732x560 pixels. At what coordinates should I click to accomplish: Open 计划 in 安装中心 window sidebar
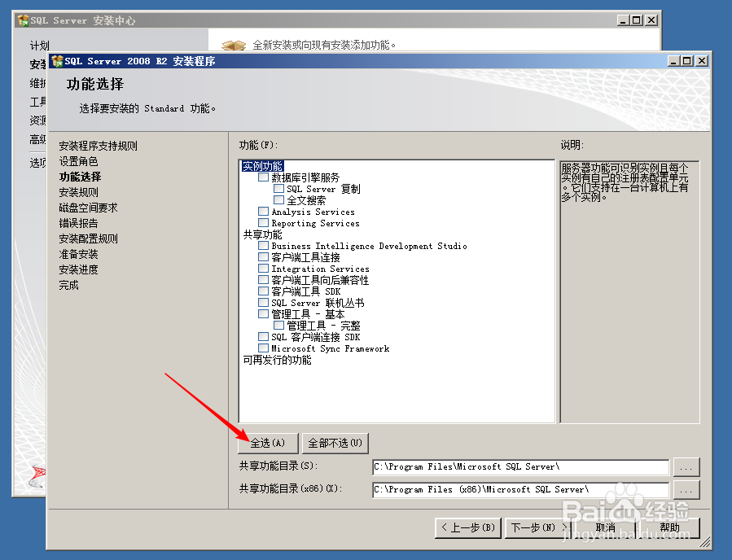pyautogui.click(x=40, y=46)
